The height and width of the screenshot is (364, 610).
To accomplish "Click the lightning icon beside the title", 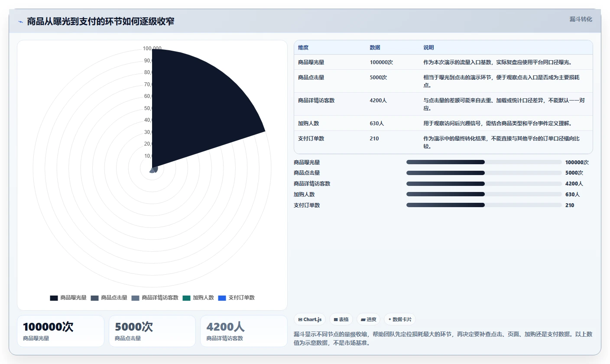I will [x=20, y=22].
